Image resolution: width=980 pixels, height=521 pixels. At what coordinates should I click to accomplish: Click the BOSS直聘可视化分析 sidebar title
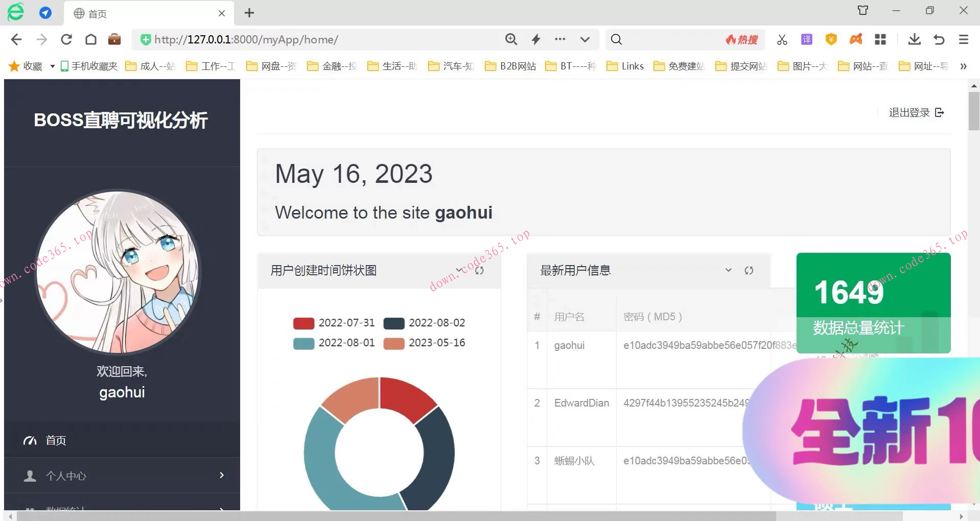click(121, 121)
